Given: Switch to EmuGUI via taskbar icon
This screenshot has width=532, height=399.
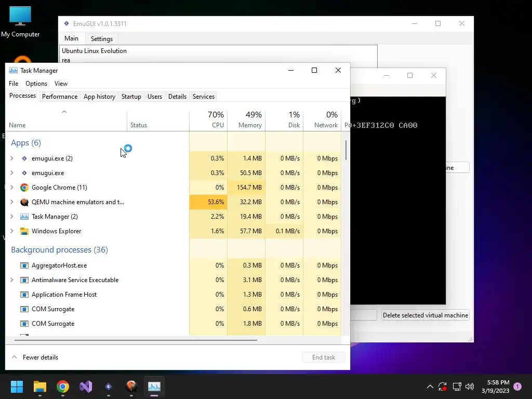Looking at the screenshot, I should (109, 387).
